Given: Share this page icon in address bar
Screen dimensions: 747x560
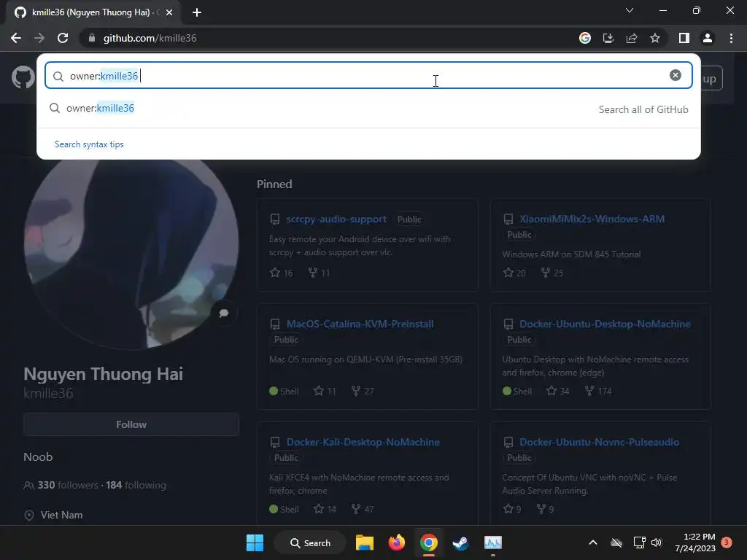Looking at the screenshot, I should [x=632, y=38].
